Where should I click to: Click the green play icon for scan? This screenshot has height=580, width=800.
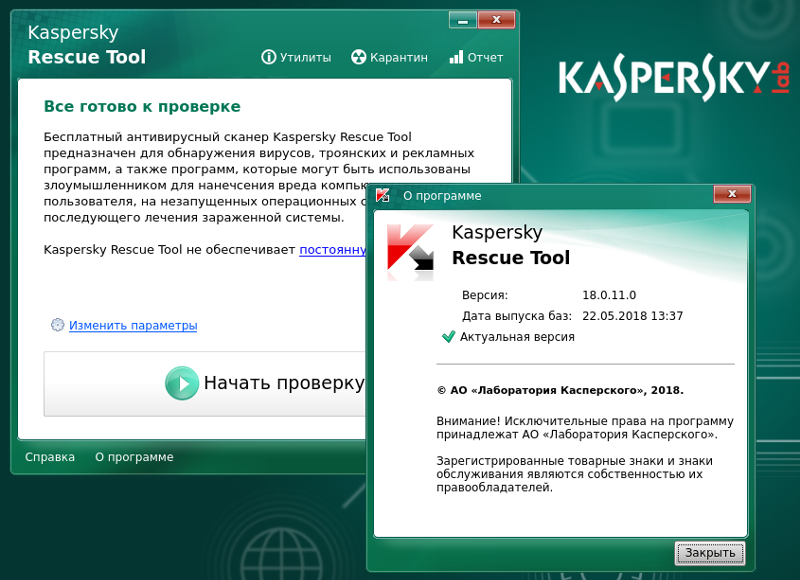[x=182, y=383]
